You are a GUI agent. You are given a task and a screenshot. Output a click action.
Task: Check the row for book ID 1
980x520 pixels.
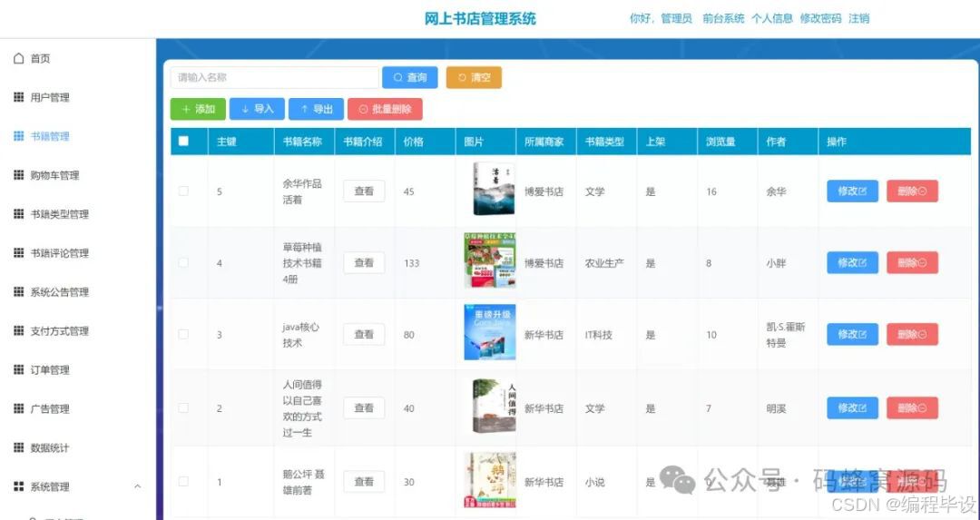click(x=183, y=481)
